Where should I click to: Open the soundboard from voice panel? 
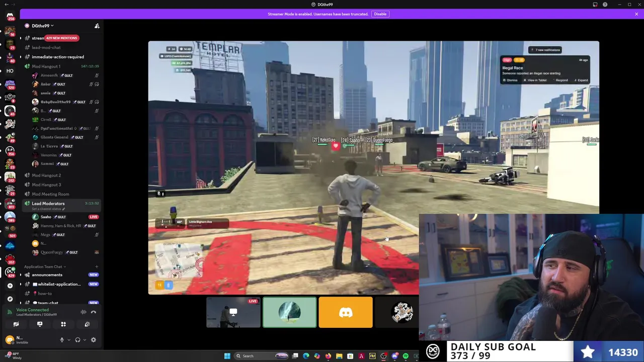pos(87,324)
